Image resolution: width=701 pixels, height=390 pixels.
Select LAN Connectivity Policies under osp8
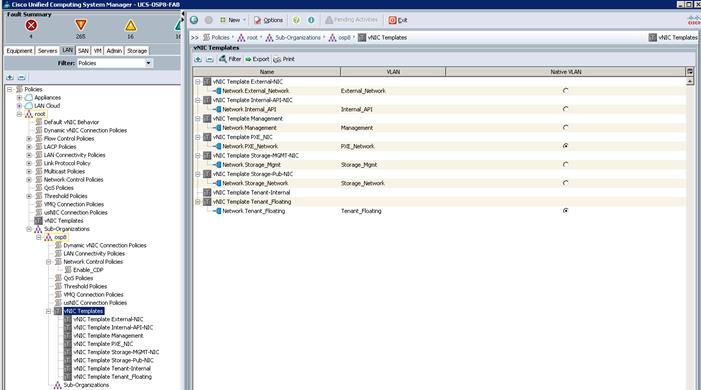coord(94,254)
